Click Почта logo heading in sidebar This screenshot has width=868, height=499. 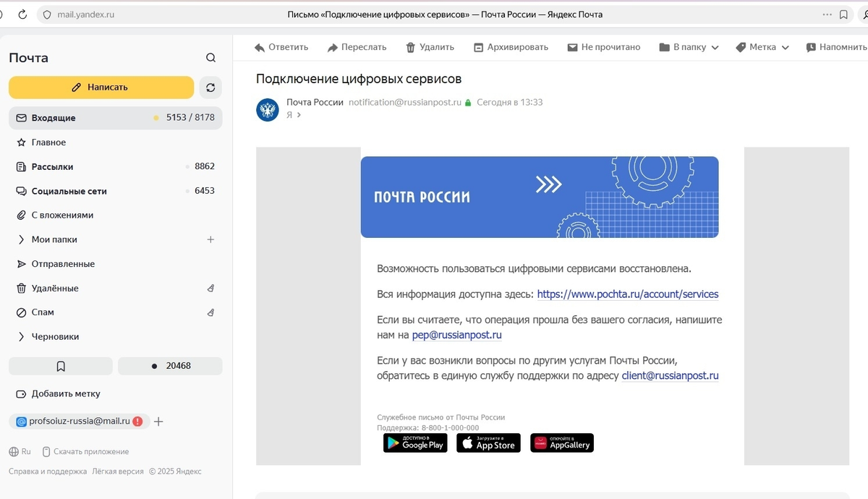tap(29, 58)
